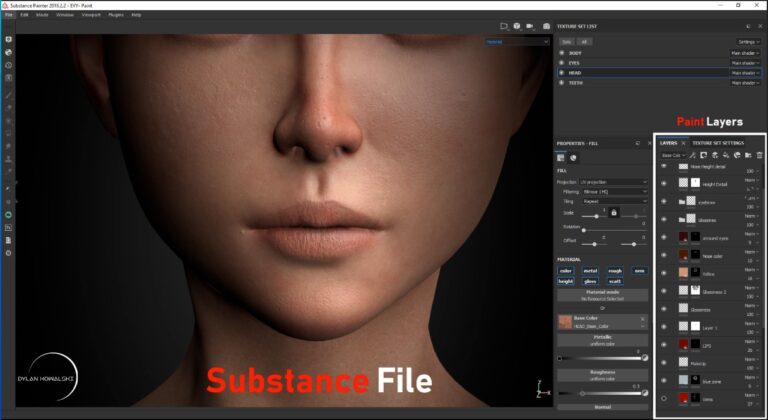Click the document plugin icon in left toolbar
768x420 pixels.
[x=8, y=240]
